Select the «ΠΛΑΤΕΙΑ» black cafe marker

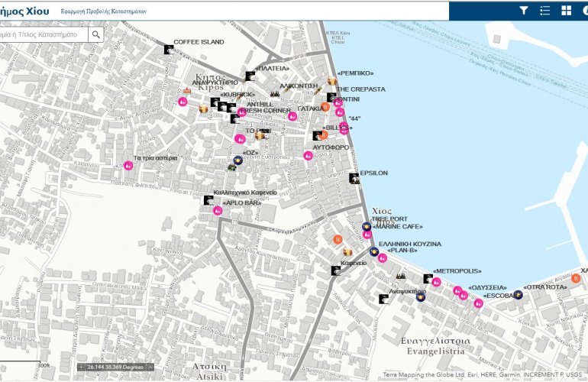(x=250, y=76)
